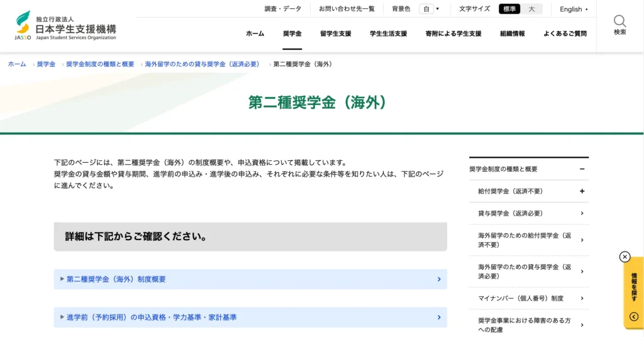Click the 調査・データ header link
Viewport: 644px width, 337px height.
tap(282, 9)
